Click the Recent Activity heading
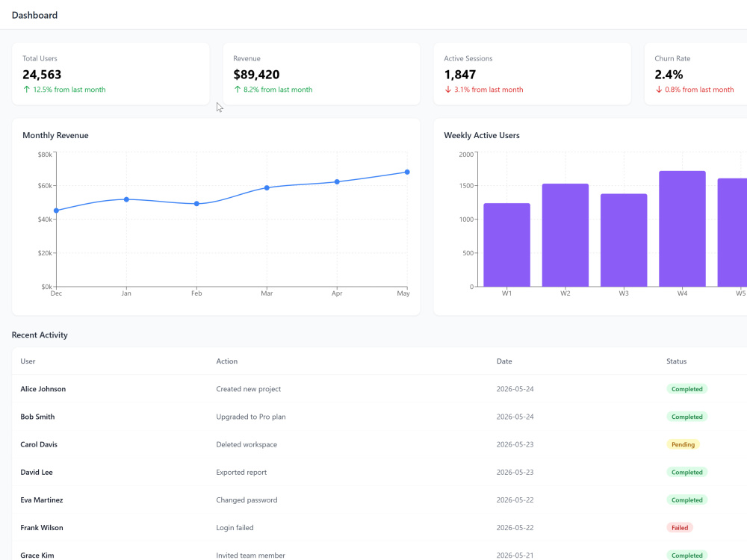This screenshot has height=560, width=747. [x=40, y=335]
